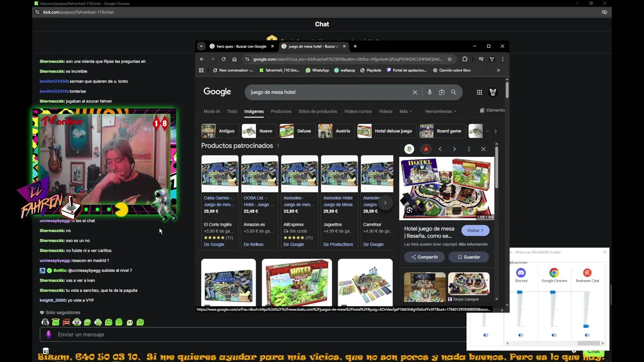Advance the sponsored products carousel arrow
The height and width of the screenshot is (362, 644).
pyautogui.click(x=385, y=203)
